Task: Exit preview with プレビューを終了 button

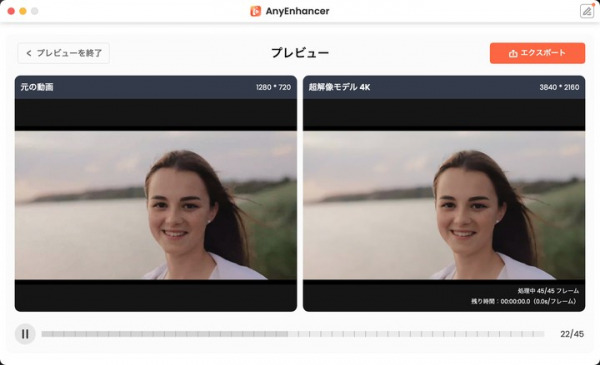Action: click(x=64, y=53)
